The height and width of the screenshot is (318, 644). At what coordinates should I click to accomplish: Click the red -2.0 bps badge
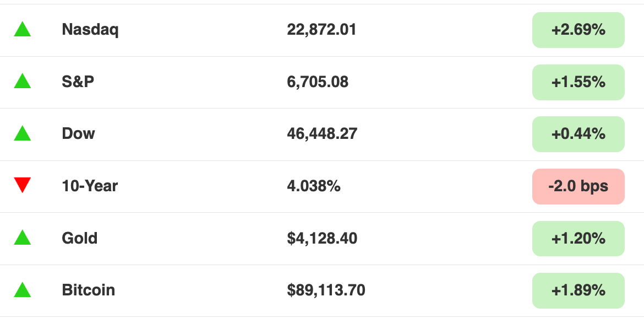578,186
